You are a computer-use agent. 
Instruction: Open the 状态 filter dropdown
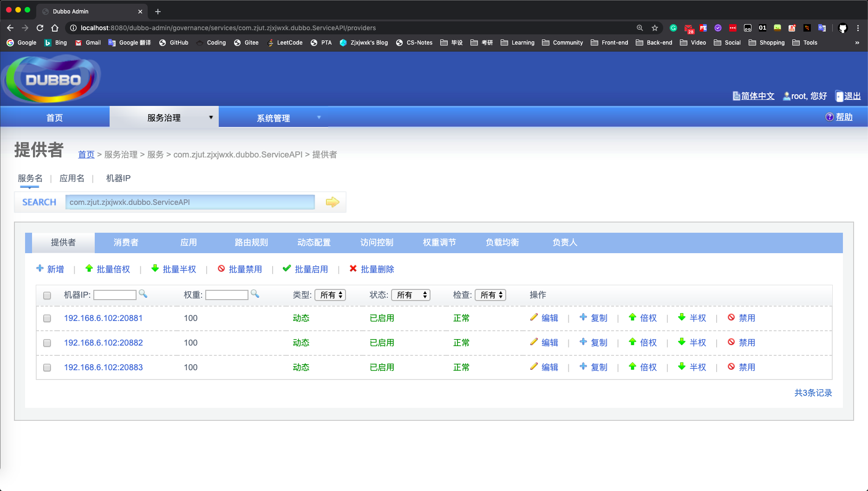(x=411, y=295)
